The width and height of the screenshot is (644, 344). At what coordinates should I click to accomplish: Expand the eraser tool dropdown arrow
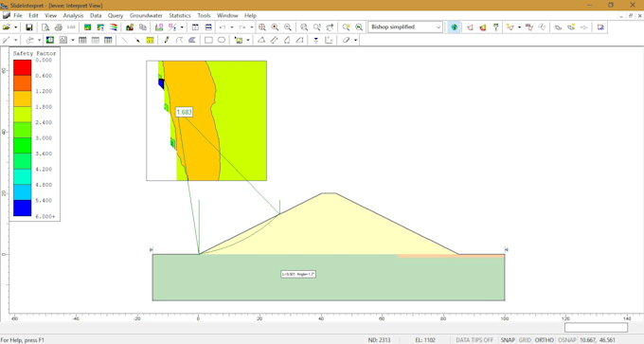click(x=356, y=40)
